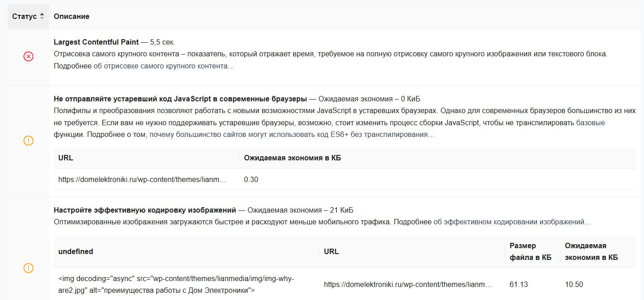Click the red error icon beside Largest Contentful Paint

tap(28, 57)
